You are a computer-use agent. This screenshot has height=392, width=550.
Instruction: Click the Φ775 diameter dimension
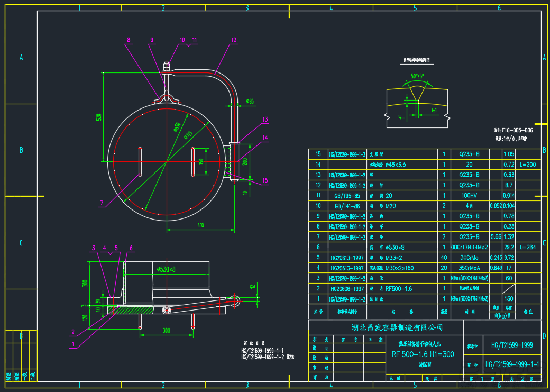coord(189,134)
